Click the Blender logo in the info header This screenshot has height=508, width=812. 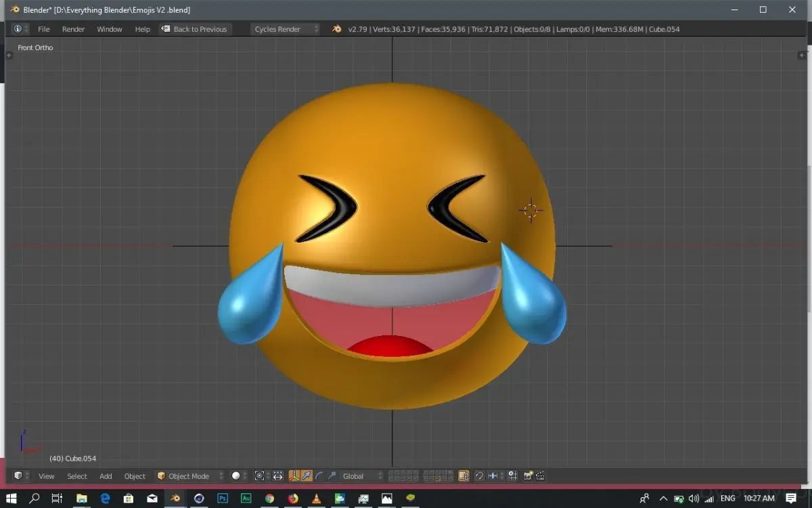click(x=336, y=29)
